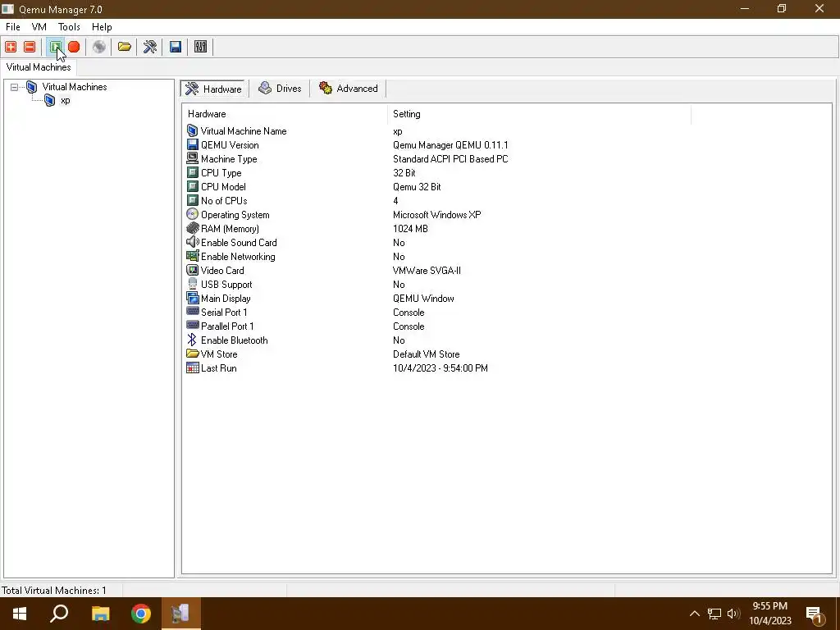Open the Tools menu
Screen dimensions: 840x630
[69, 27]
